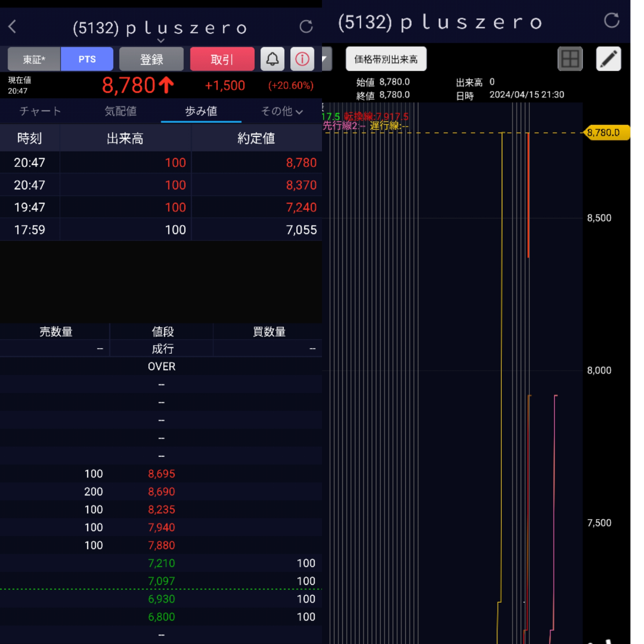Image resolution: width=644 pixels, height=644 pixels.
Task: Open the その他 dropdown menu
Action: 282,111
